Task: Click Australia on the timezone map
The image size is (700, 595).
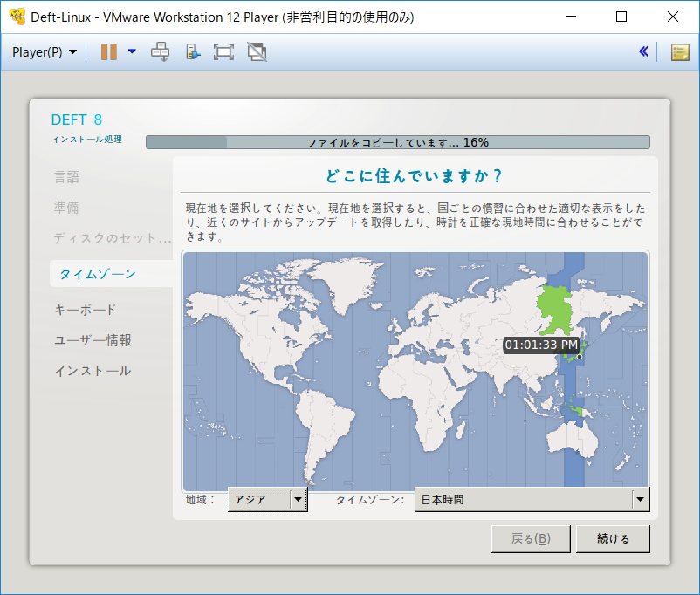Action: click(573, 439)
